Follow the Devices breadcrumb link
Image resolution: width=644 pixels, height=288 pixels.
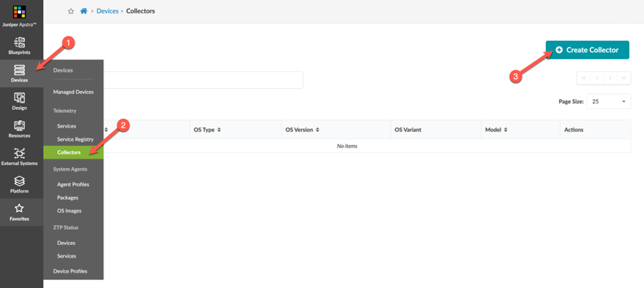[108, 11]
